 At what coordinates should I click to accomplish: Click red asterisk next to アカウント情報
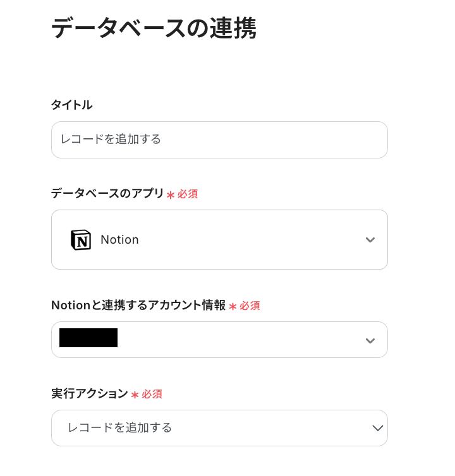pyautogui.click(x=233, y=307)
